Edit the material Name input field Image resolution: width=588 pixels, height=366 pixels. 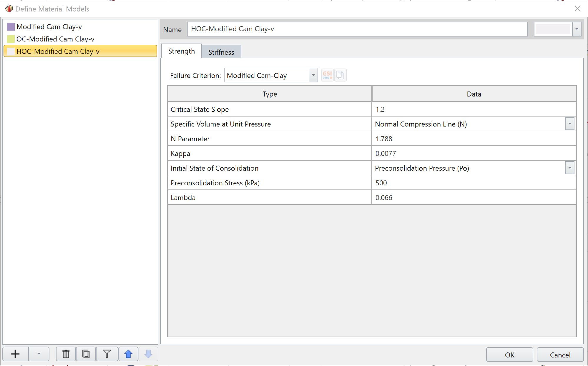coord(358,29)
